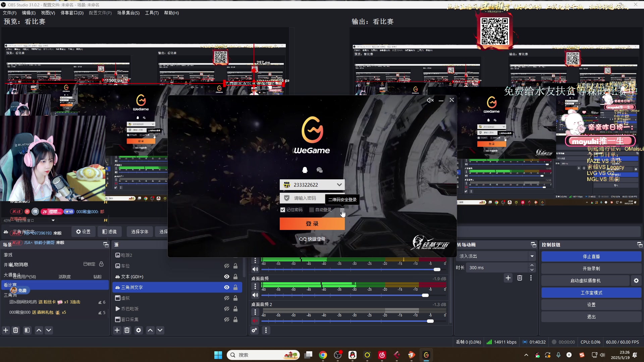Add a new scene transition with plus icon
This screenshot has height=362, width=644.
(508, 278)
